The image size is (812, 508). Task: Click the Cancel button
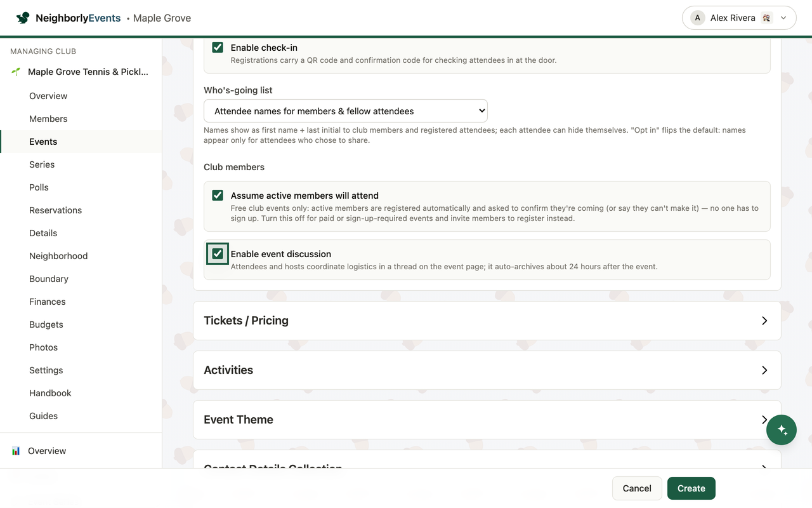[x=637, y=488]
